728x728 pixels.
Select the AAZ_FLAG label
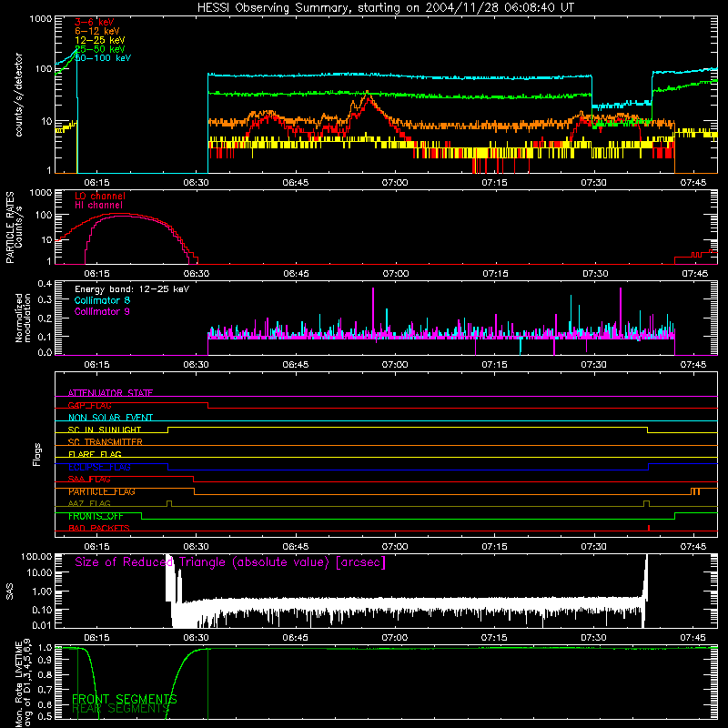click(x=89, y=504)
